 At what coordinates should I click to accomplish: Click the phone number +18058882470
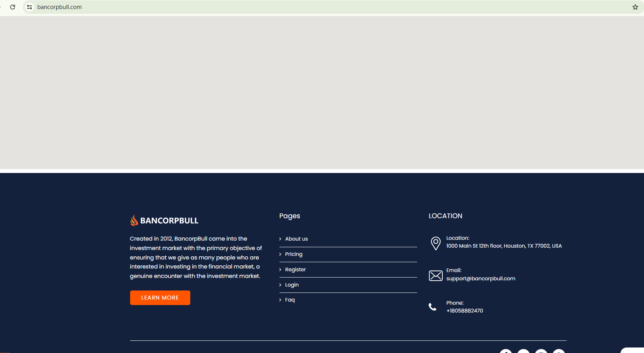click(x=464, y=311)
